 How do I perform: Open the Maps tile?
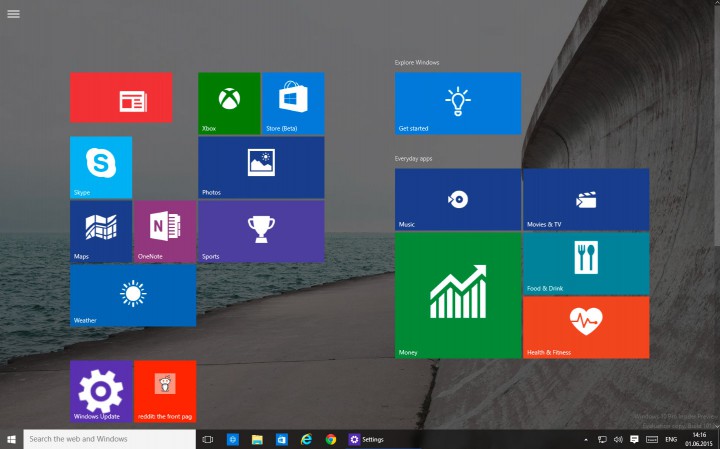click(x=101, y=231)
